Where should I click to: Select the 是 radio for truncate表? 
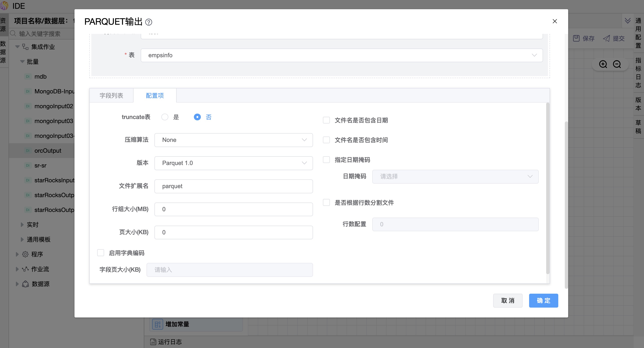click(x=165, y=117)
